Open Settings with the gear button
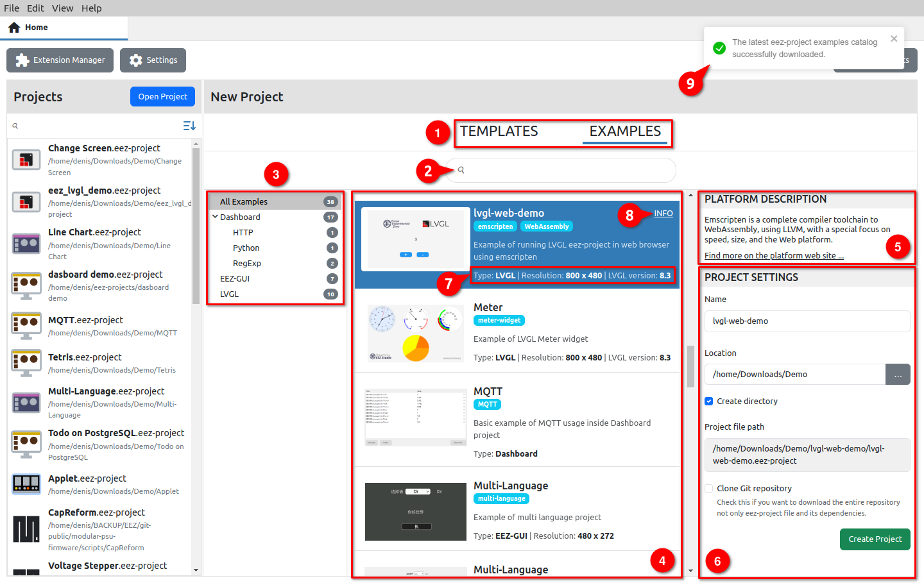Viewport: 924px width, 583px height. pyautogui.click(x=153, y=60)
